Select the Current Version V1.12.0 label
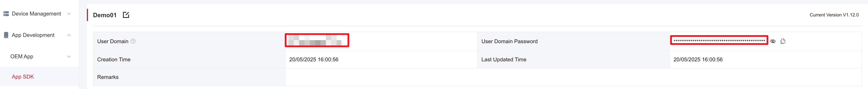The width and height of the screenshot is (868, 89). [834, 15]
